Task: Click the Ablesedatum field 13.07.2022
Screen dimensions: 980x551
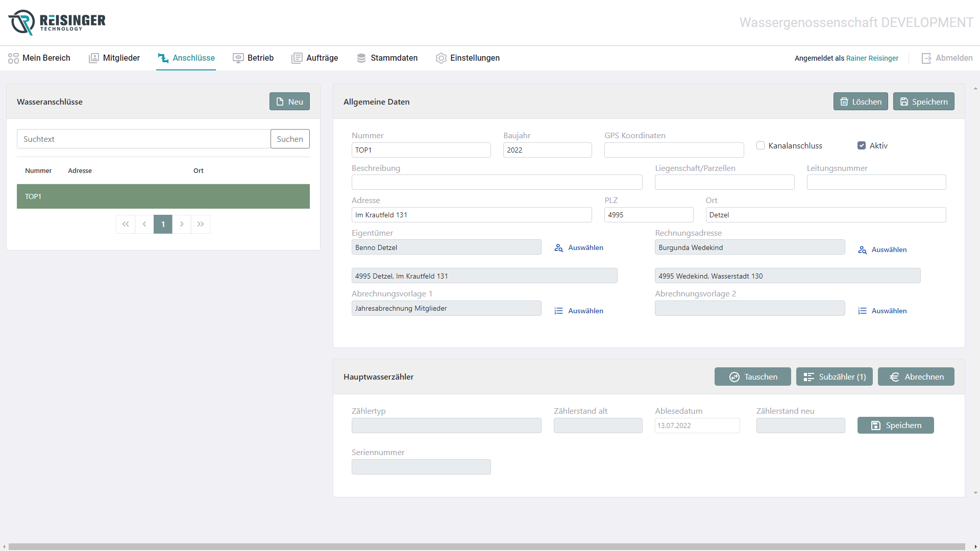Action: pos(697,425)
